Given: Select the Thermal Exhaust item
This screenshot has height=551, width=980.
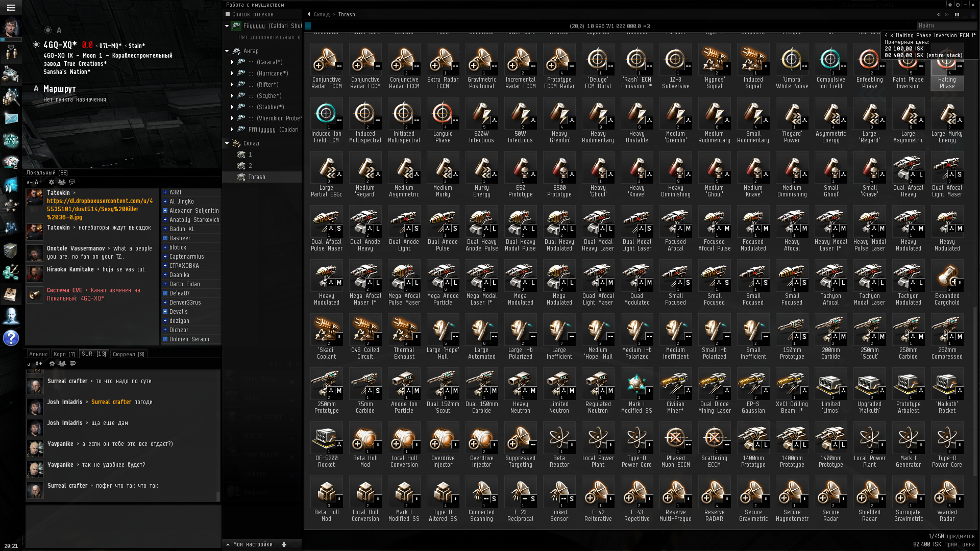Looking at the screenshot, I should pyautogui.click(x=404, y=337).
